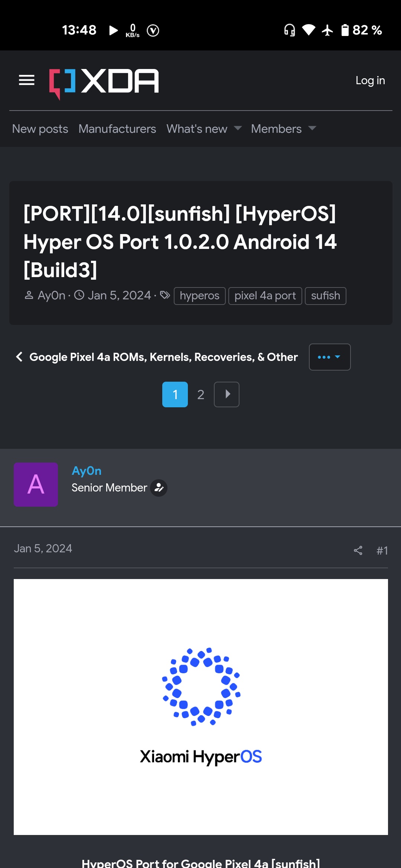This screenshot has width=401, height=868.
Task: Tap the circled V icon in status bar
Action: click(x=153, y=30)
